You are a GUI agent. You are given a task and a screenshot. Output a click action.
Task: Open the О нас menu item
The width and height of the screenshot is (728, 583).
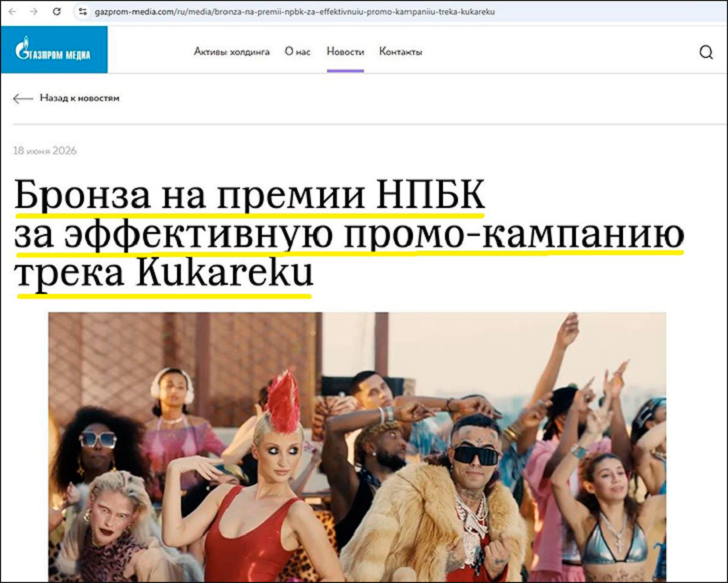(298, 52)
